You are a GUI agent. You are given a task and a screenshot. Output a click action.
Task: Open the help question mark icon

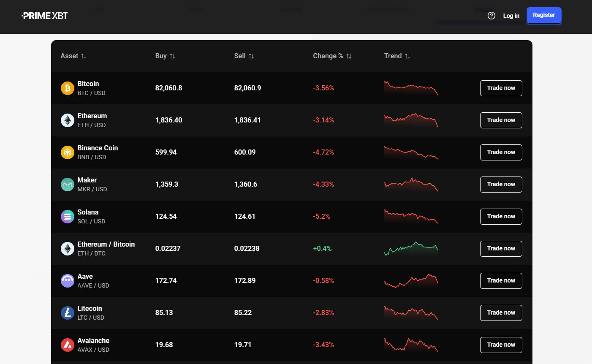point(491,15)
